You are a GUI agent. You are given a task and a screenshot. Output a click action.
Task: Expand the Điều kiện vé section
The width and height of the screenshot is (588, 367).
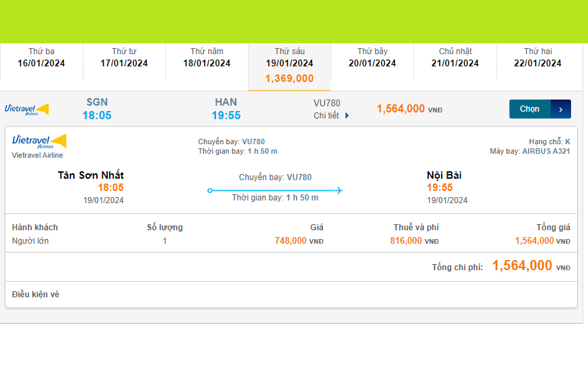(x=36, y=295)
